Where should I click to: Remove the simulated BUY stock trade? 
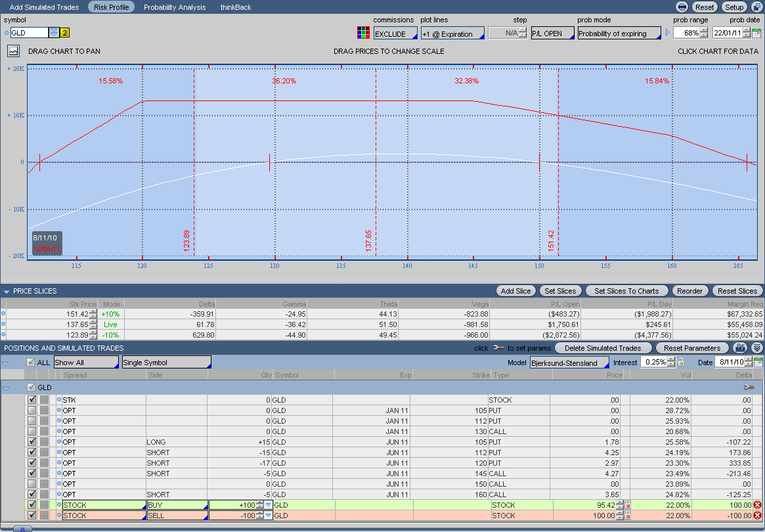(x=757, y=505)
